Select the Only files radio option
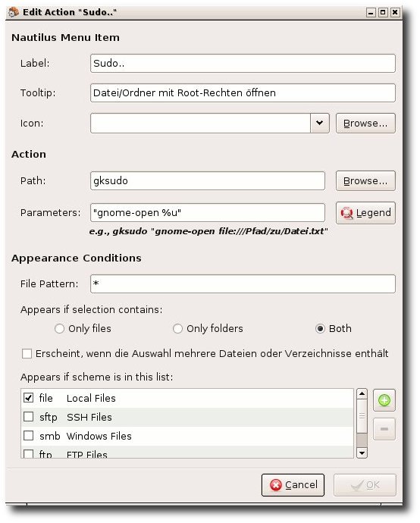 coord(59,329)
